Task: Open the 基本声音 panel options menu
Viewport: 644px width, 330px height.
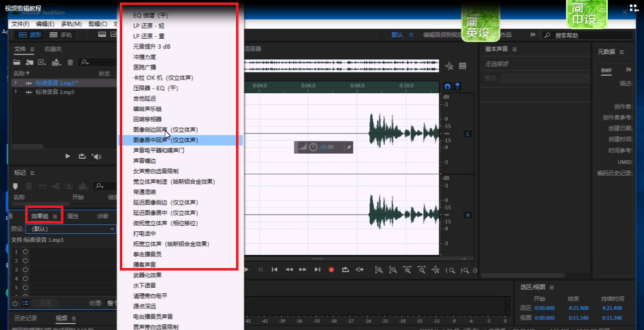Action: click(x=514, y=49)
